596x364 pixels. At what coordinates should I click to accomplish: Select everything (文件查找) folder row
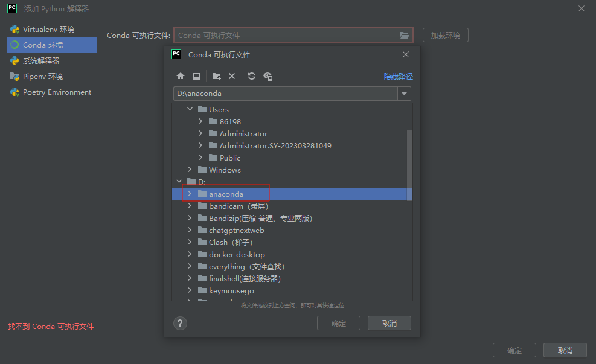292,266
